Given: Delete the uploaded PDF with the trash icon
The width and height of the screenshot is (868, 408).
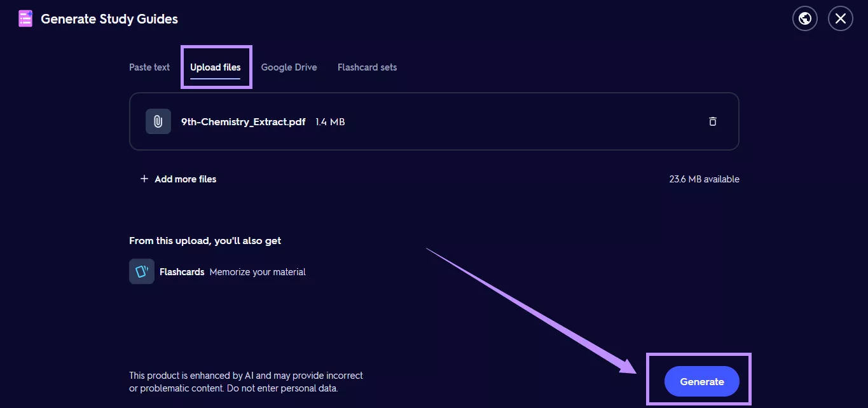Looking at the screenshot, I should pyautogui.click(x=713, y=121).
